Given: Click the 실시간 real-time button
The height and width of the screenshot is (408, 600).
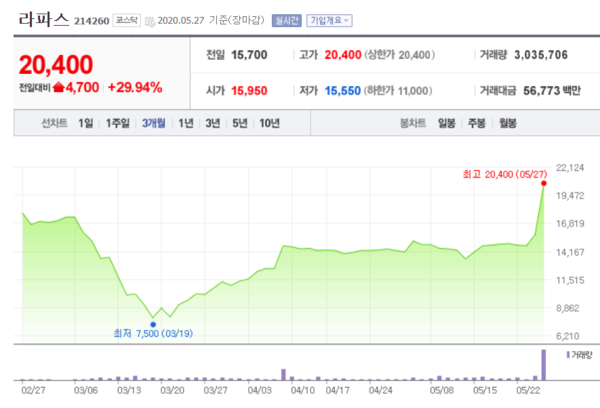Looking at the screenshot, I should pos(287,20).
